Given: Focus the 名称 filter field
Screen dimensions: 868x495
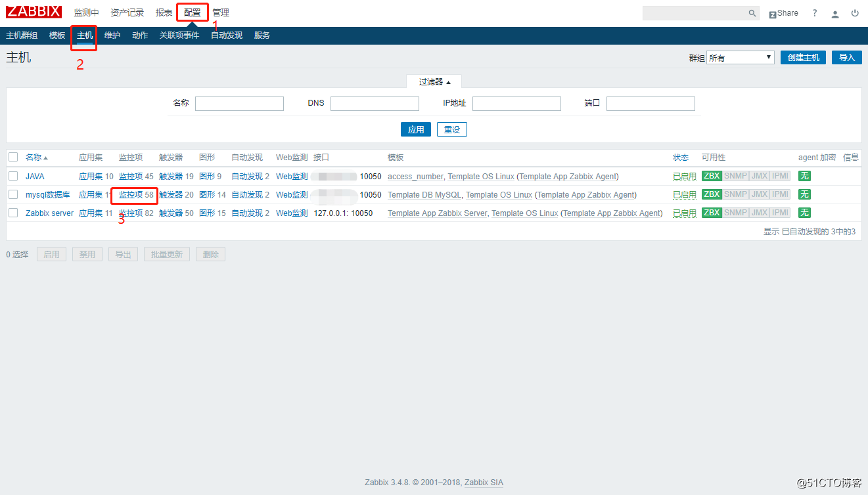Looking at the screenshot, I should tap(239, 104).
